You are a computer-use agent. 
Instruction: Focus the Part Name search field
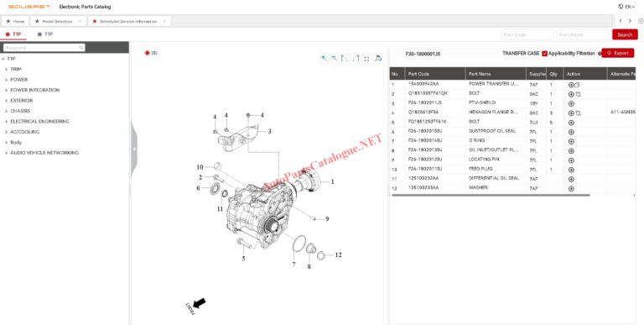584,34
